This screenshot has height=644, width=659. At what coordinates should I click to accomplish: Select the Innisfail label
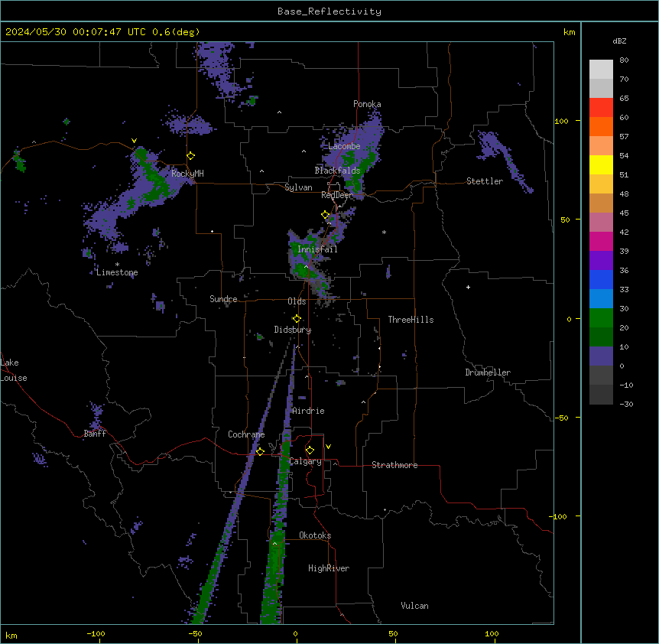(x=317, y=249)
